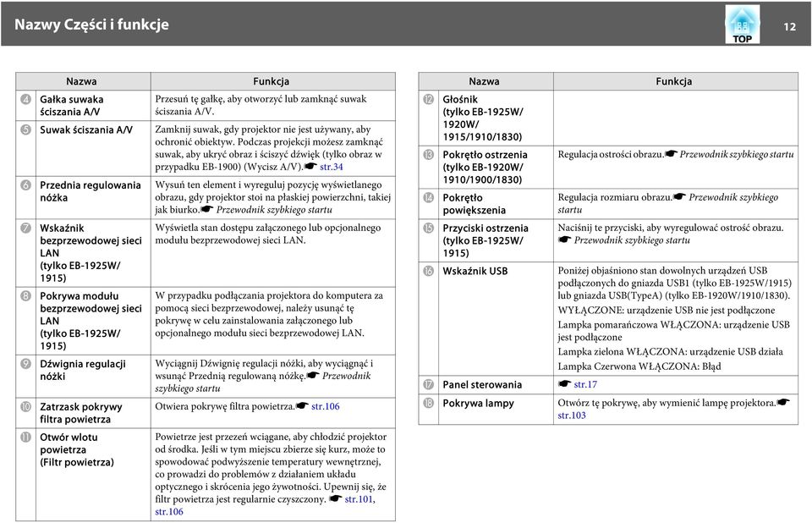The image size is (812, 523).
Task: Open link str.34
Action: point(332,167)
